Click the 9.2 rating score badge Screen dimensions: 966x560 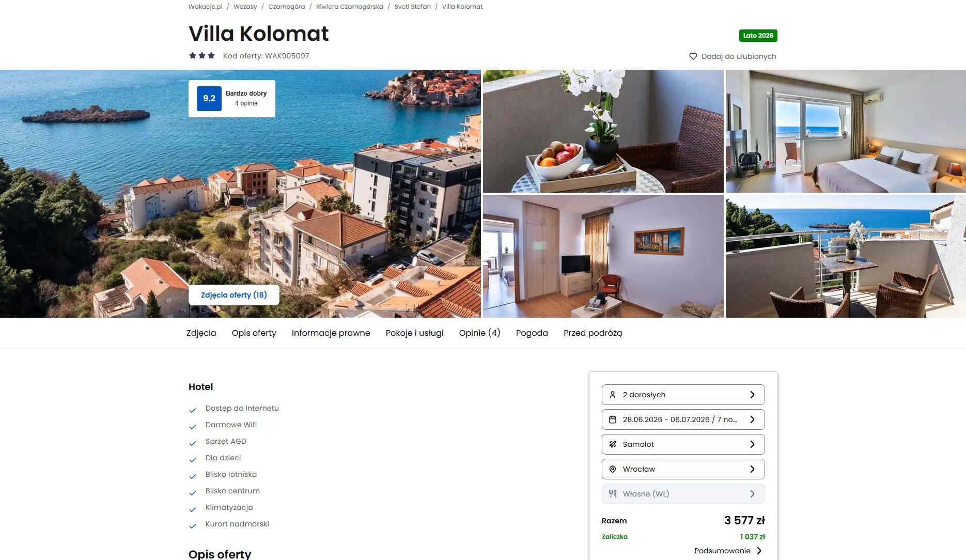tap(209, 99)
